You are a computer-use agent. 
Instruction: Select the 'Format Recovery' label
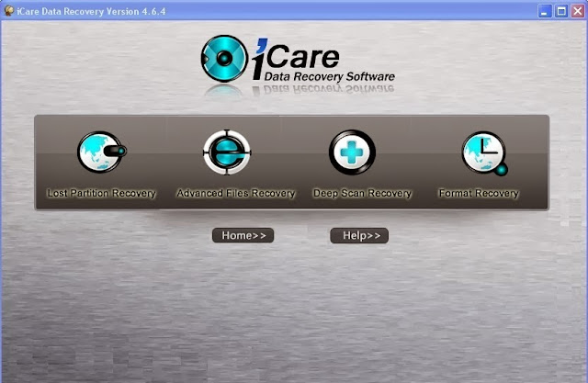[x=479, y=193]
